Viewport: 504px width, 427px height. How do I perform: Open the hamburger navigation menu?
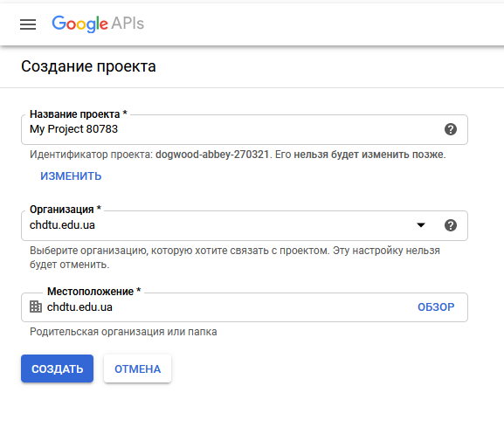[x=28, y=24]
